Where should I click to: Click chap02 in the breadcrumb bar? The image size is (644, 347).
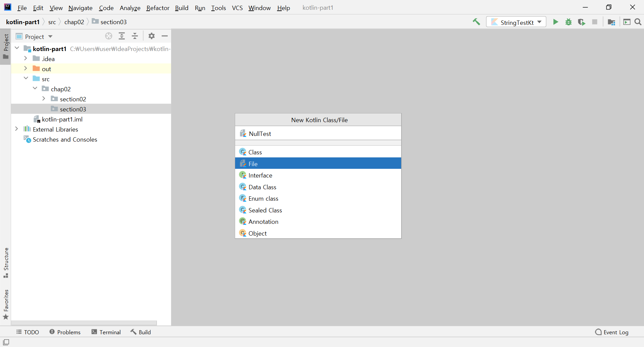point(74,22)
